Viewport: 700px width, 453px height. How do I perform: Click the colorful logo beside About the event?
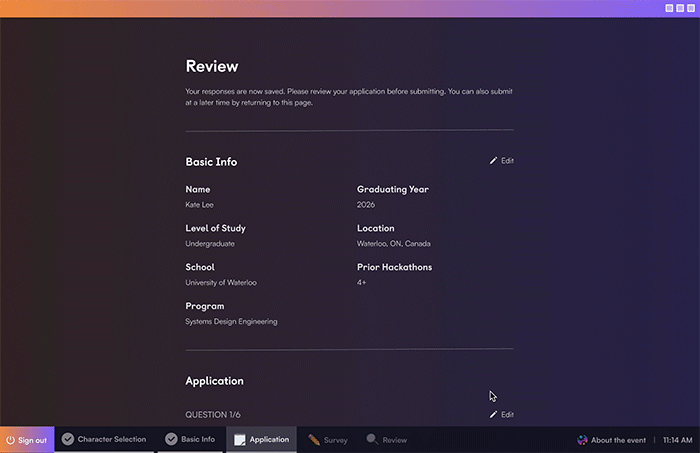point(582,440)
